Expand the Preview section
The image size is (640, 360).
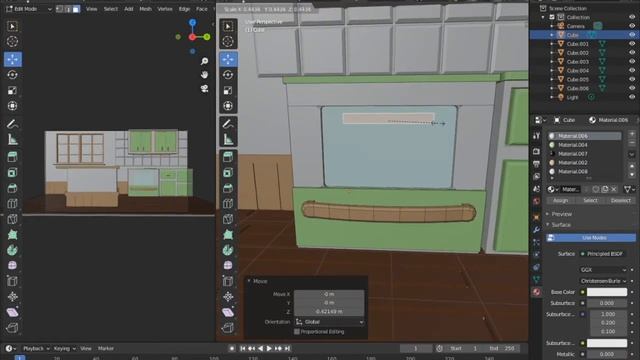(x=562, y=214)
